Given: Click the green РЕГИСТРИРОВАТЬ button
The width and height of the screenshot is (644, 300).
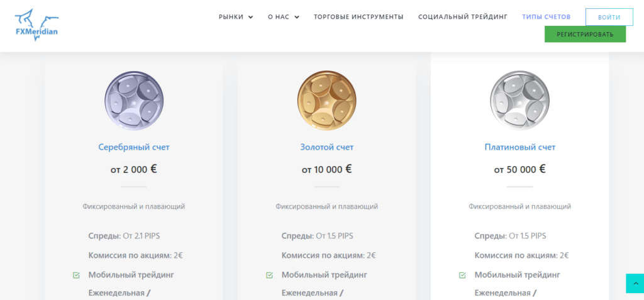Looking at the screenshot, I should click(586, 34).
